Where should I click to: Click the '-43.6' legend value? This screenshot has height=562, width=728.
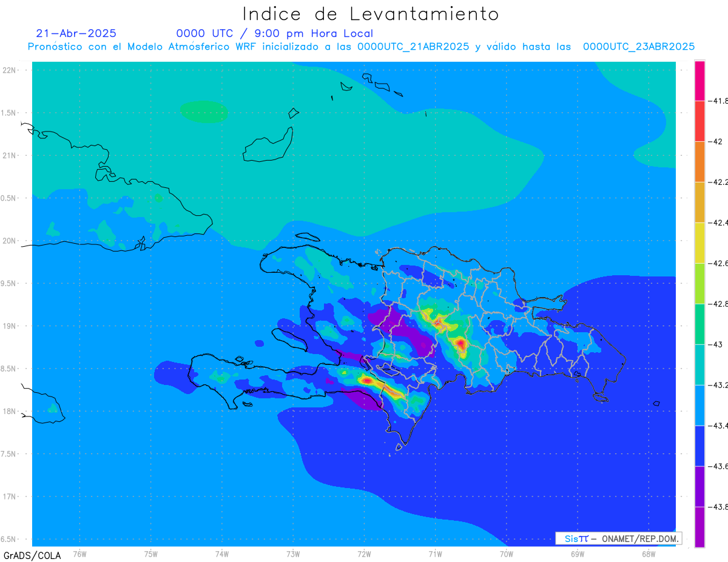718,466
